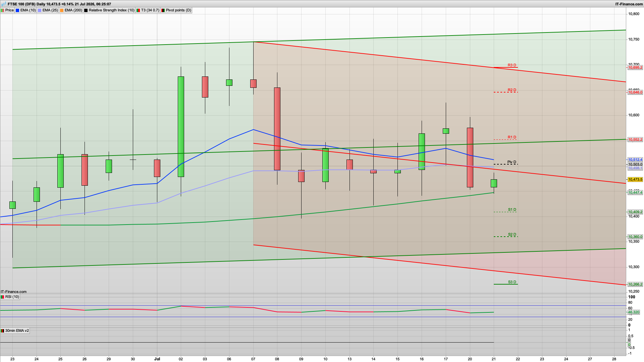Viewport: 644px width, 362px height.
Task: Click the 10,552.2 price axis tag
Action: point(635,140)
